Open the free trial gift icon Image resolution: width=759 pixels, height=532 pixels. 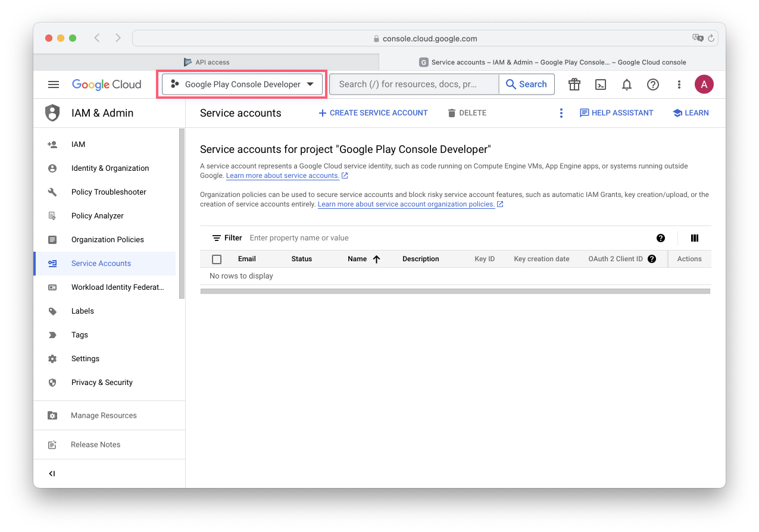coord(574,85)
